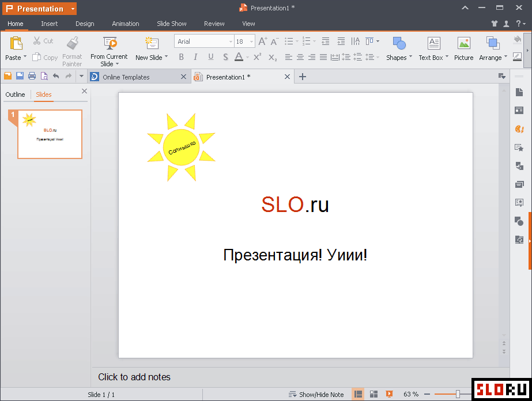The image size is (532, 401).
Task: Click the Copy icon
Action: coord(36,57)
